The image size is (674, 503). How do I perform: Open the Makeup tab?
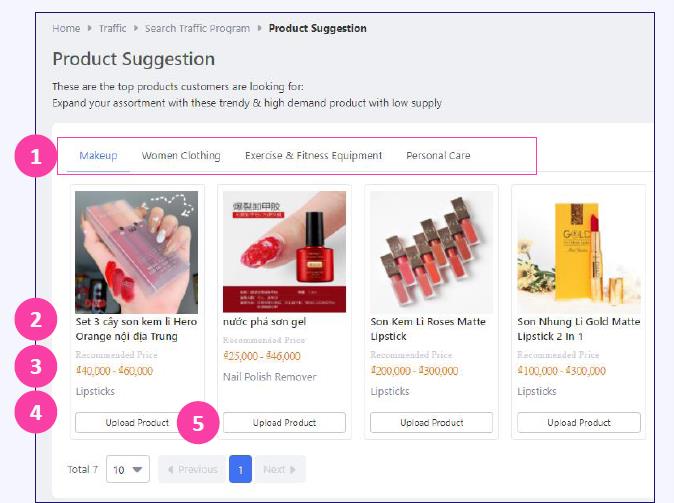click(x=98, y=156)
